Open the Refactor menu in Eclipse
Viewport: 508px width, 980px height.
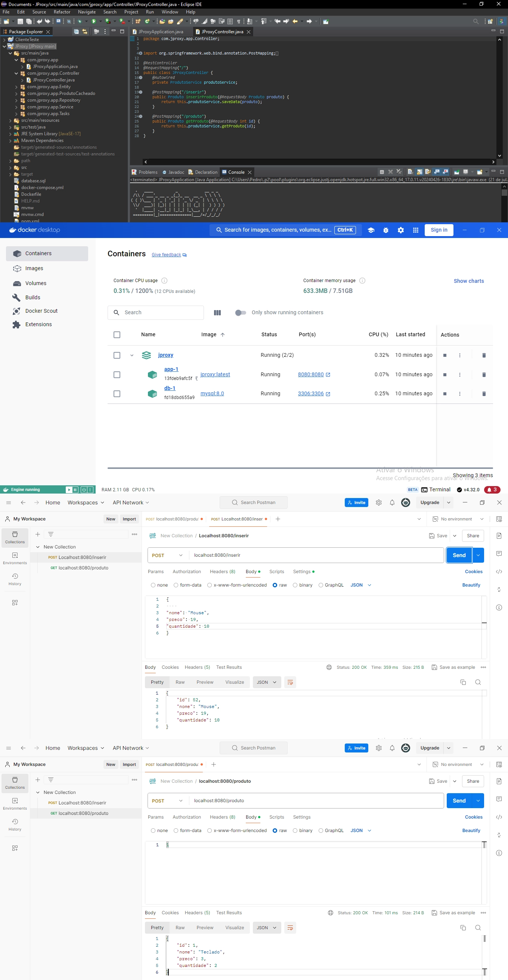tap(62, 12)
